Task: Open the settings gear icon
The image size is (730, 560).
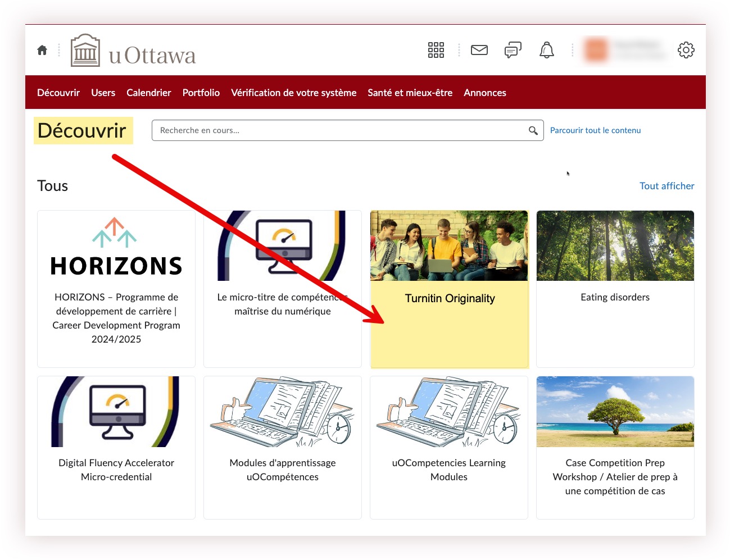Action: 686,50
